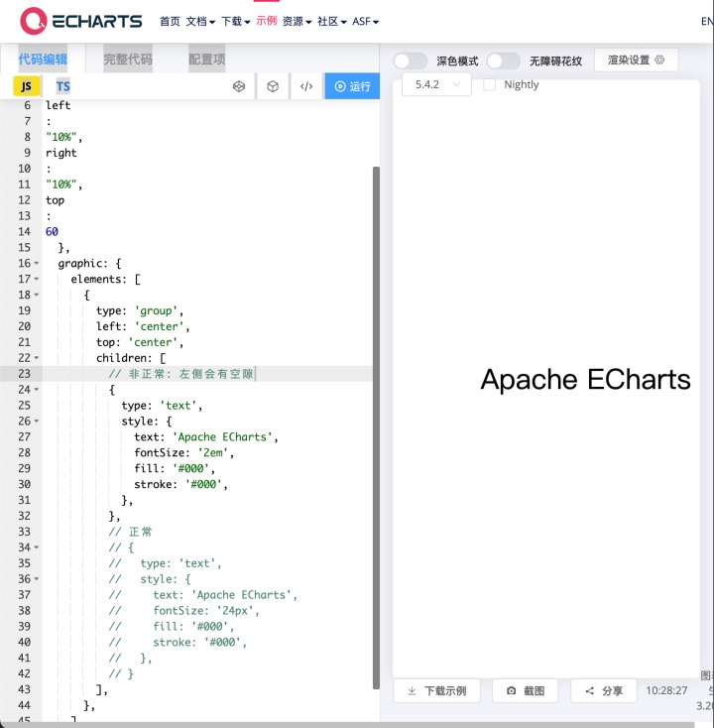Click the stroke: '#000' line 30

pyautogui.click(x=181, y=484)
